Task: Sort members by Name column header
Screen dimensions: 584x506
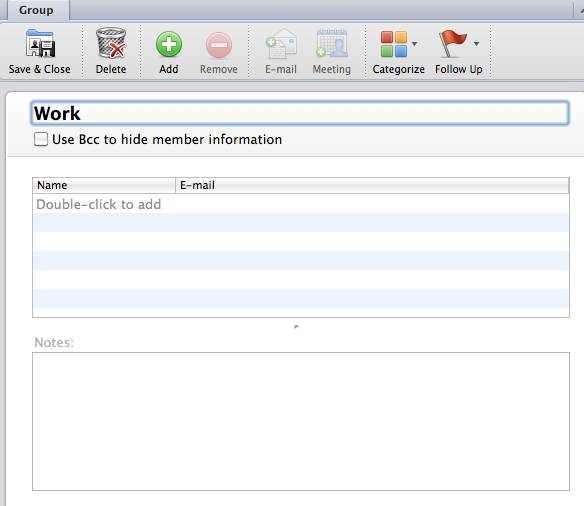Action: [104, 185]
